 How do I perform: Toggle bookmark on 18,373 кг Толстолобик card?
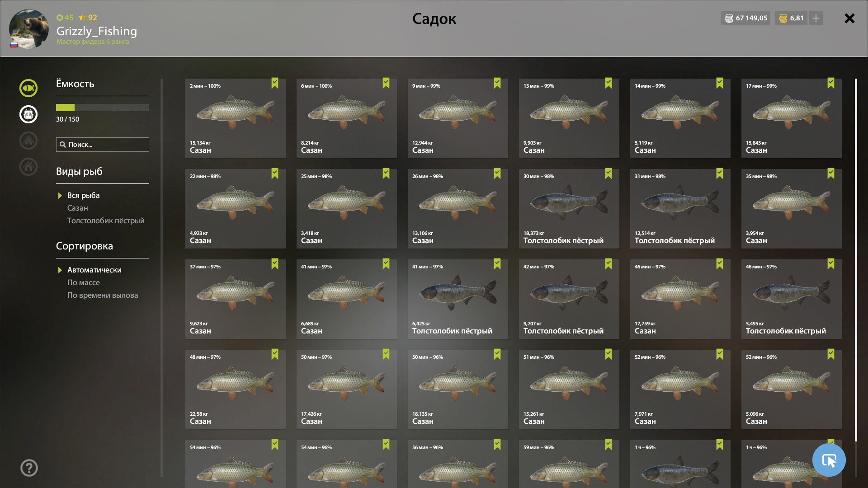tap(609, 174)
